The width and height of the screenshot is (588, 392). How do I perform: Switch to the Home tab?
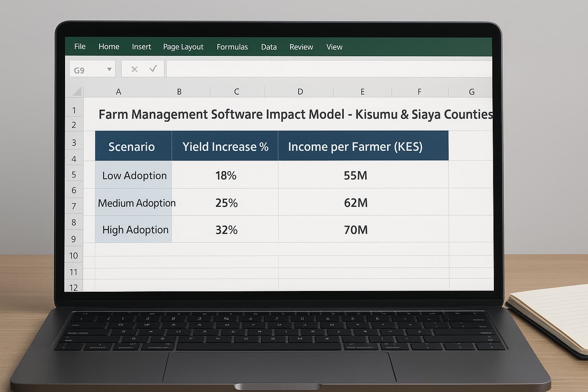tap(109, 47)
